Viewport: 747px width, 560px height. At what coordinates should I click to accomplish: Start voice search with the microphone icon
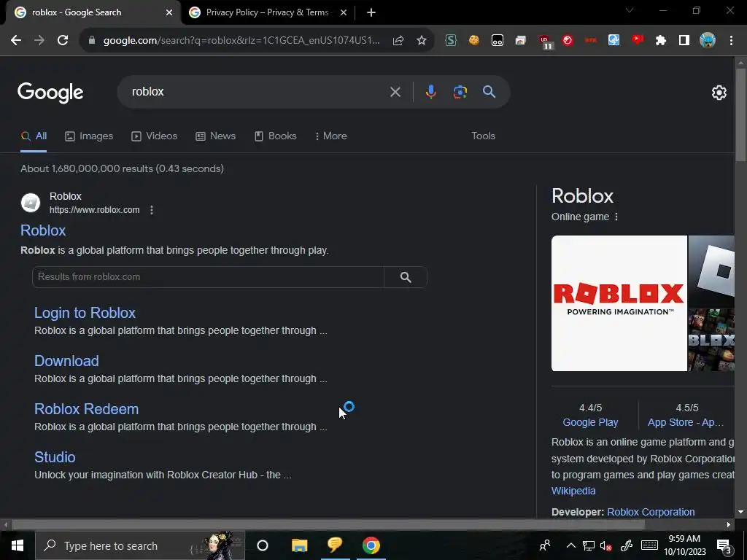pos(430,92)
